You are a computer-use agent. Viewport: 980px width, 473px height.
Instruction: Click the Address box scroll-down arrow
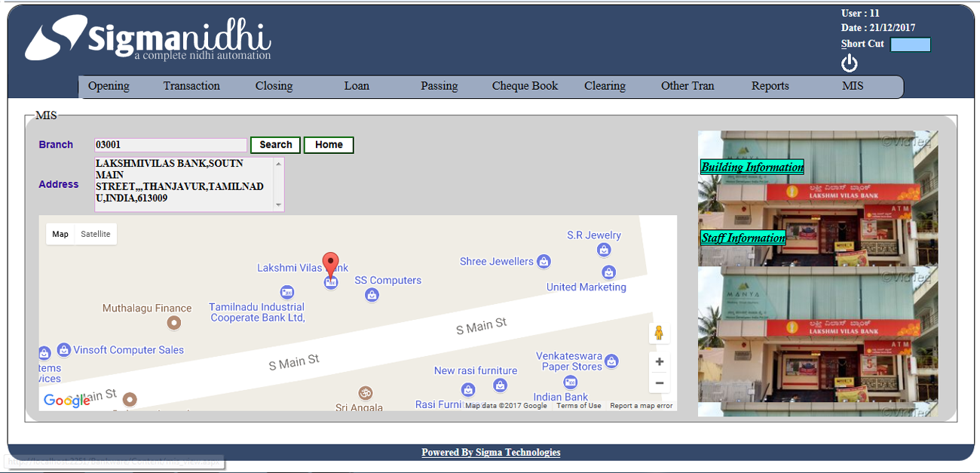279,205
